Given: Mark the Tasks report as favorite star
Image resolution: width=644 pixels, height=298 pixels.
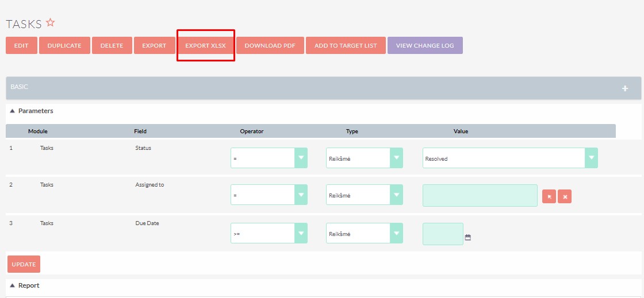Looking at the screenshot, I should pos(50,22).
